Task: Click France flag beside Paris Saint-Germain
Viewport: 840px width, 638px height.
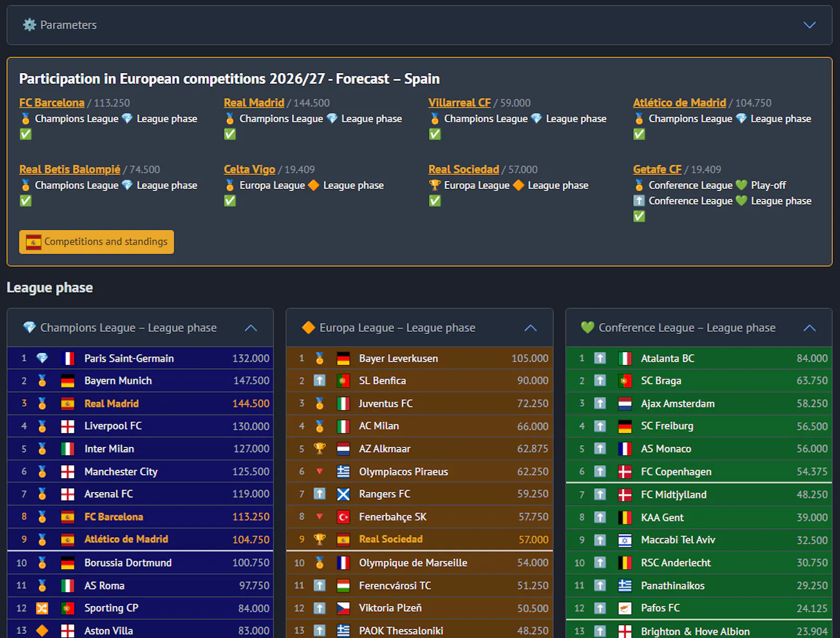Action: (x=68, y=359)
